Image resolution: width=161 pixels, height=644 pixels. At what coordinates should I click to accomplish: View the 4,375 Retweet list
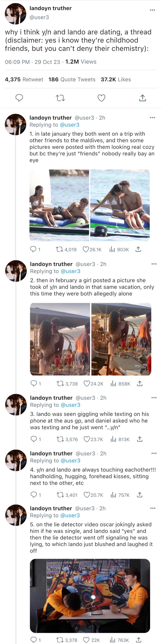(24, 79)
